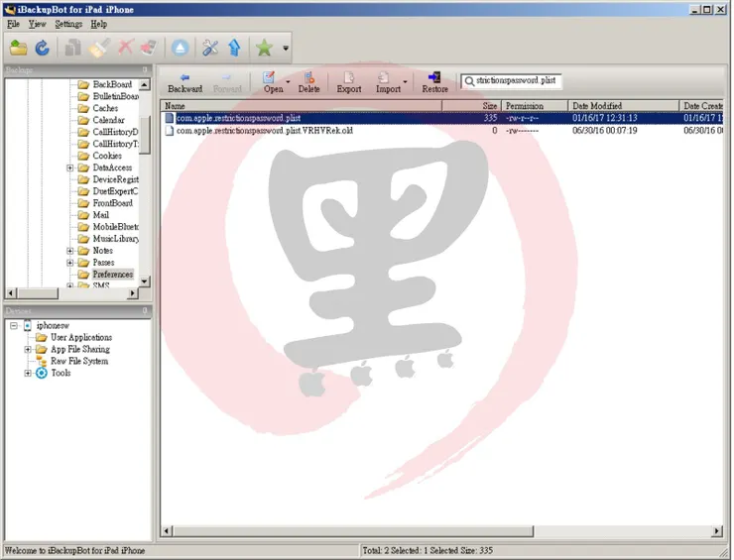The image size is (734, 560).
Task: Open the File menu
Action: pos(13,24)
